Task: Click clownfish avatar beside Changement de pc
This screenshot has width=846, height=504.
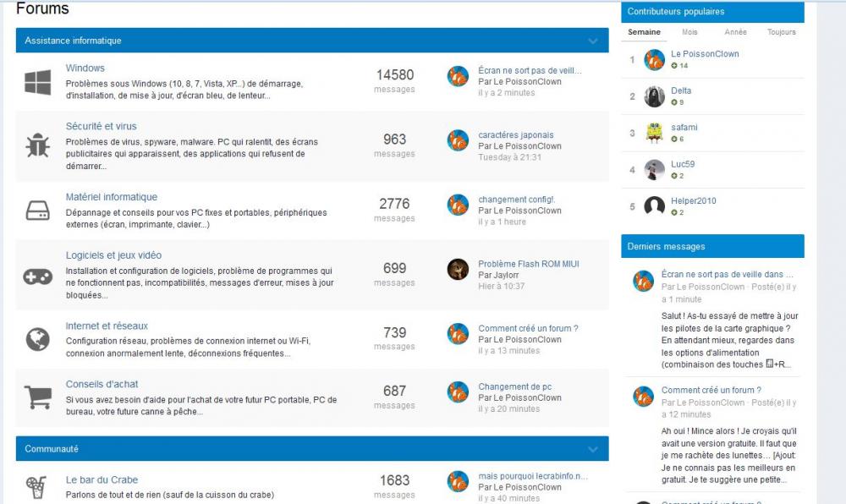Action: [x=458, y=392]
